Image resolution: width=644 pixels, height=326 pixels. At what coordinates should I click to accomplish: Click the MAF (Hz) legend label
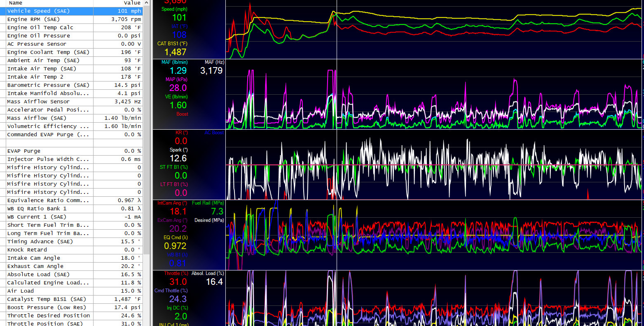tap(214, 62)
